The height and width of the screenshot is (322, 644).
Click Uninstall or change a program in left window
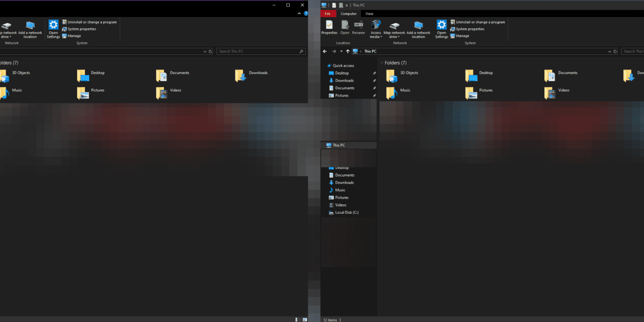tap(89, 22)
